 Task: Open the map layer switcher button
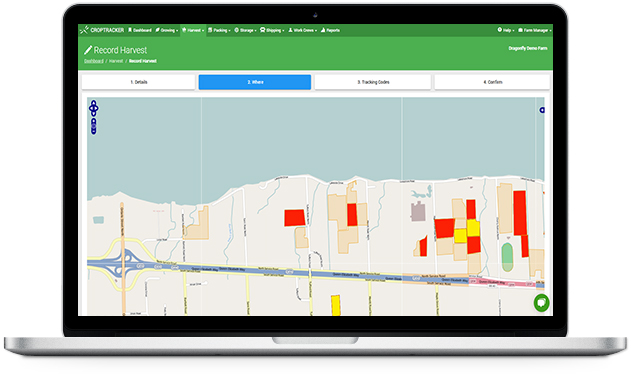(x=542, y=110)
